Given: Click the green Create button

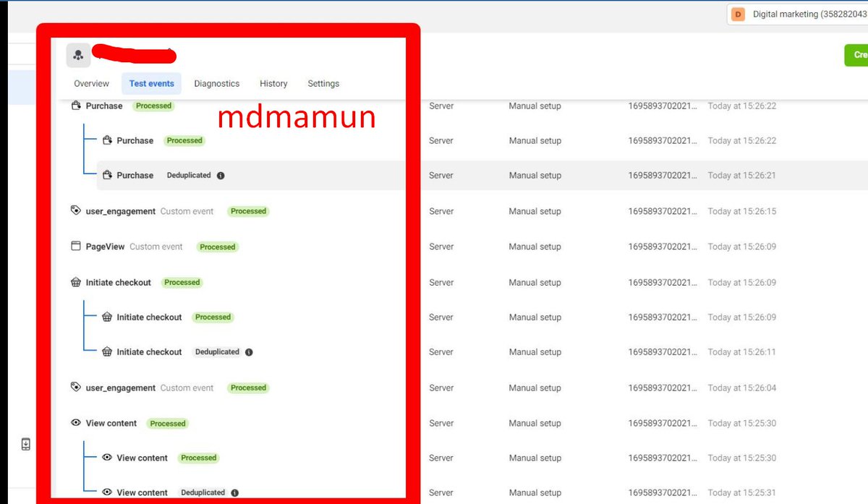Looking at the screenshot, I should click(x=858, y=54).
